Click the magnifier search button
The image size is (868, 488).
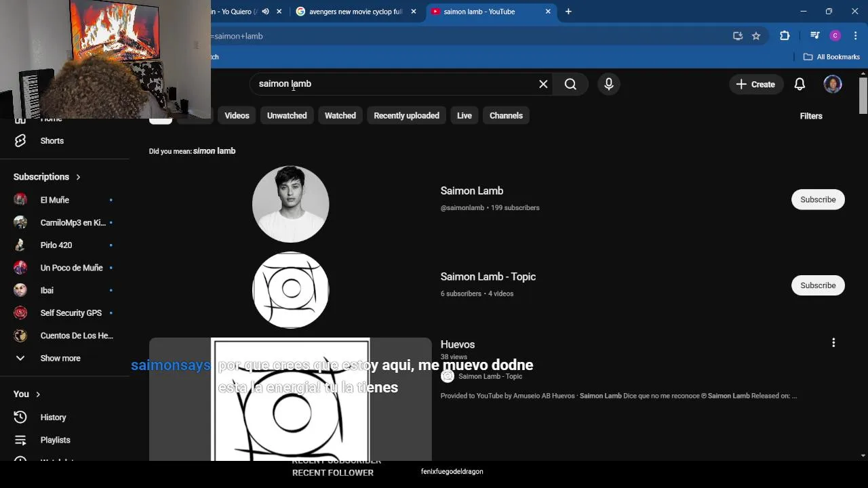[570, 84]
